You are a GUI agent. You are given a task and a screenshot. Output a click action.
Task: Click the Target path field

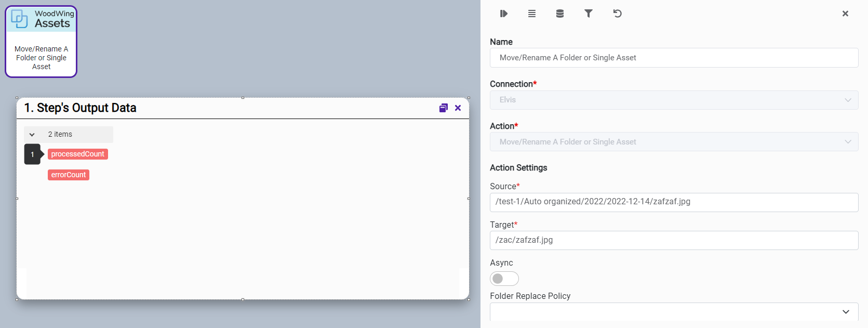[x=673, y=240]
